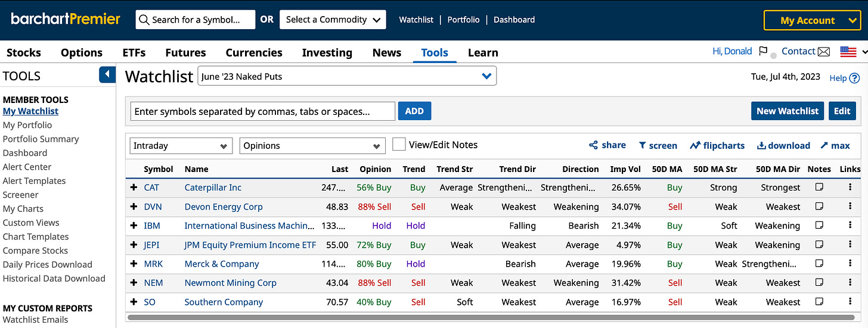Download the watchlist data
The width and height of the screenshot is (868, 328).
(x=783, y=145)
